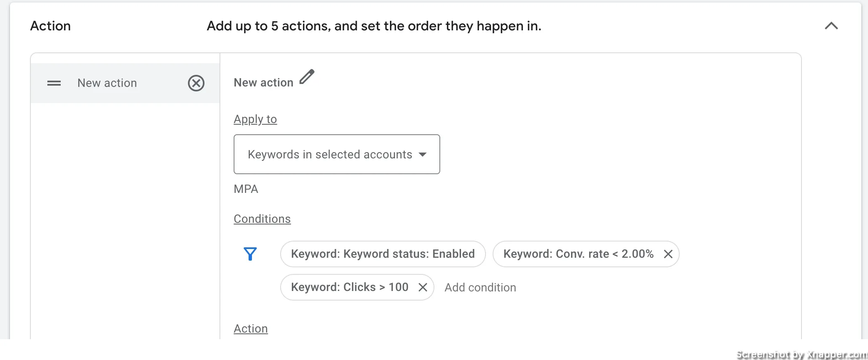
Task: Remove Conv. rate < 2.00% condition
Action: (668, 254)
